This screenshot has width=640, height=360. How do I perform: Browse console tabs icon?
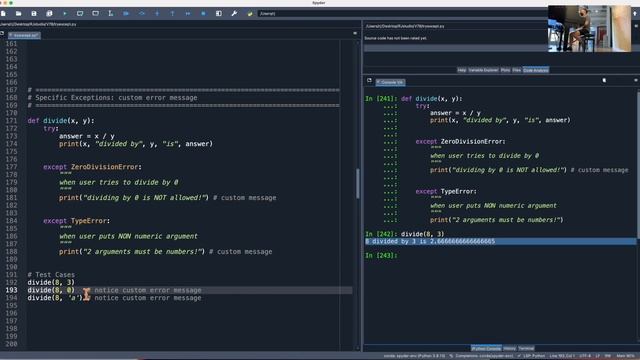point(369,80)
